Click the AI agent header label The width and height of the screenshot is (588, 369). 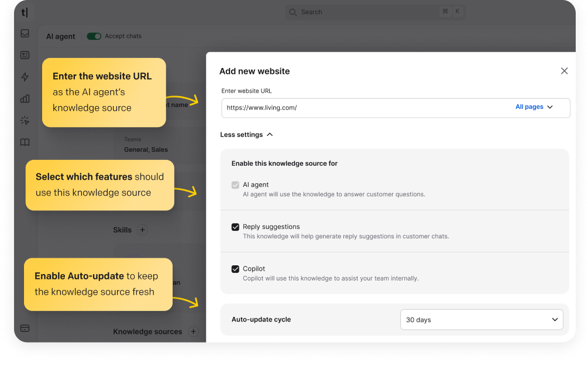(x=60, y=36)
